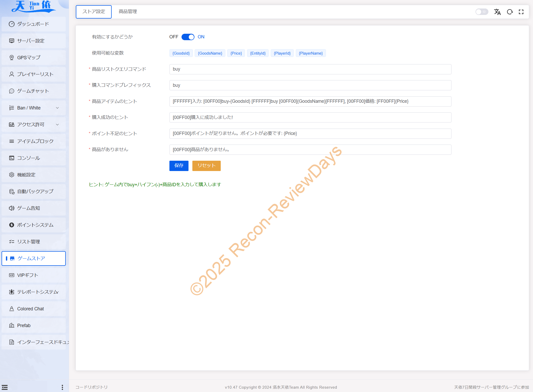Open the vertical three-dot options menu

coord(62,387)
